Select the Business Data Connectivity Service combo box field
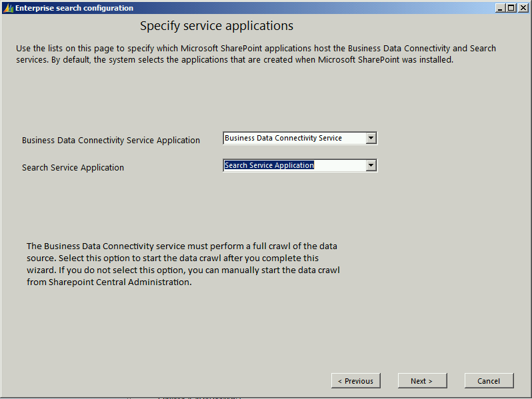532x399 pixels. [x=300, y=138]
